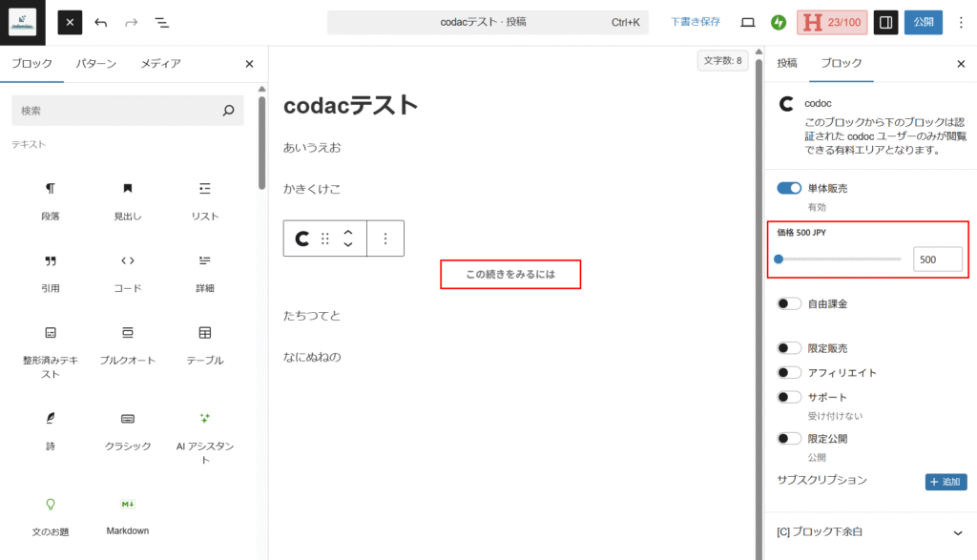Click the 文字数: 8 word count badge
The image size is (977, 560).
[723, 60]
